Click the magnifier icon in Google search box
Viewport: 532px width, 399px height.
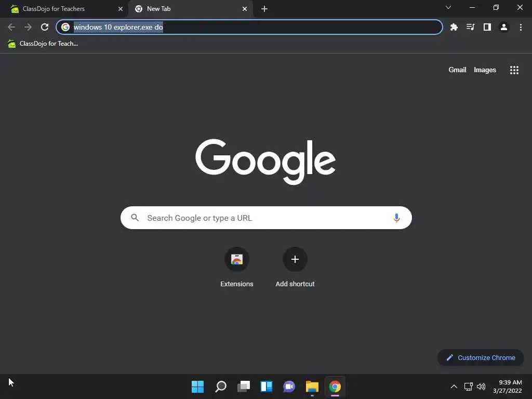(135, 218)
